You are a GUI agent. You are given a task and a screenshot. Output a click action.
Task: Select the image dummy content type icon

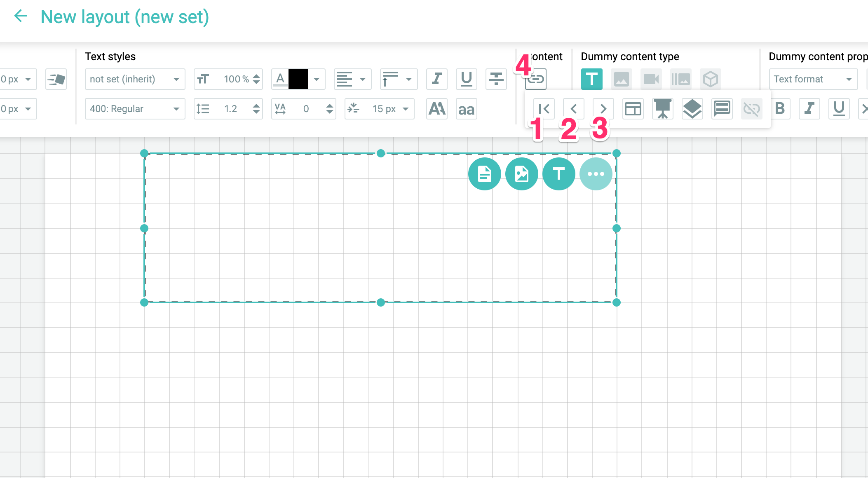(x=621, y=79)
